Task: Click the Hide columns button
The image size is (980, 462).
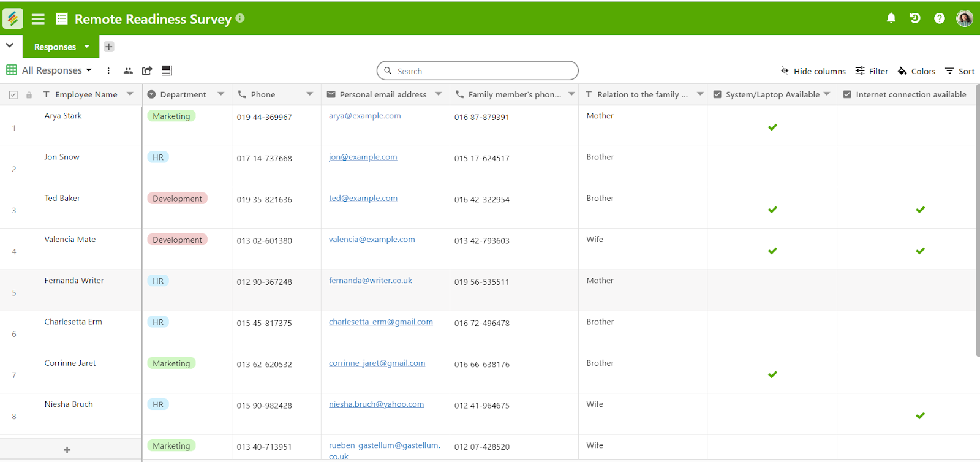Action: [813, 71]
